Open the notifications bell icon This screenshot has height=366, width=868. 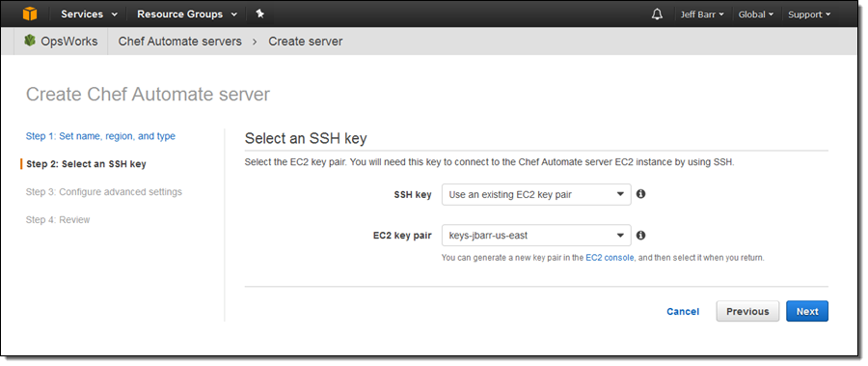(x=657, y=14)
